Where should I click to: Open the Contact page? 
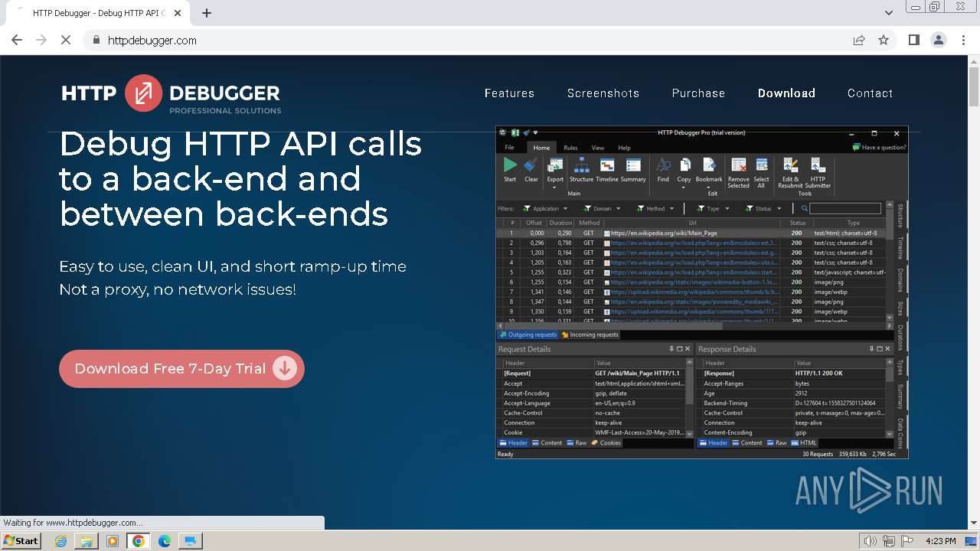[x=870, y=93]
